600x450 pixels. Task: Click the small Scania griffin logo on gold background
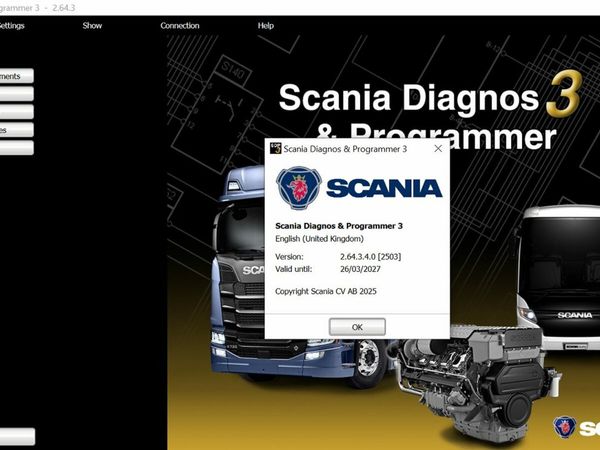click(564, 427)
